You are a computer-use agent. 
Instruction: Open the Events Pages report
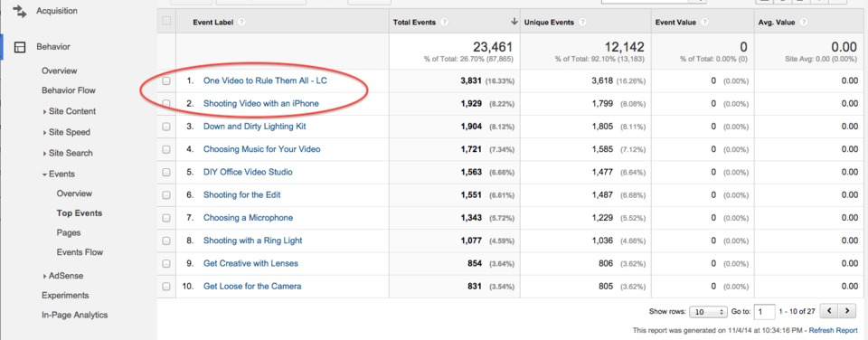68,232
